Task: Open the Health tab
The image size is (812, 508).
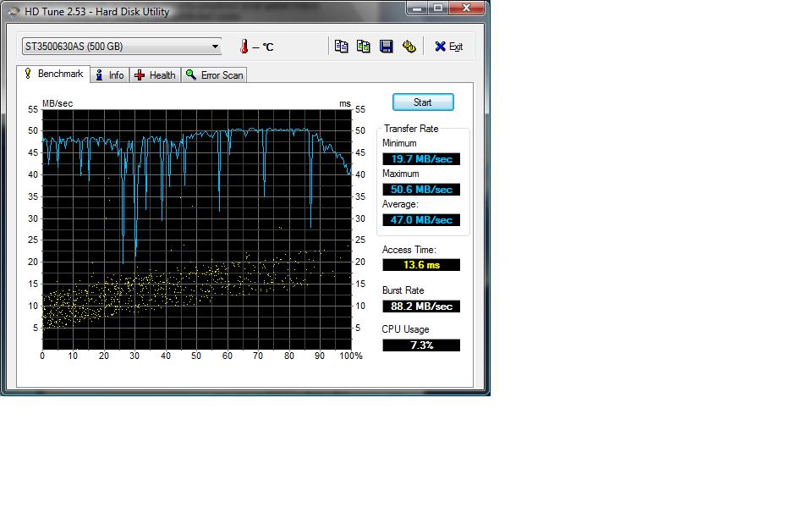Action: tap(155, 75)
